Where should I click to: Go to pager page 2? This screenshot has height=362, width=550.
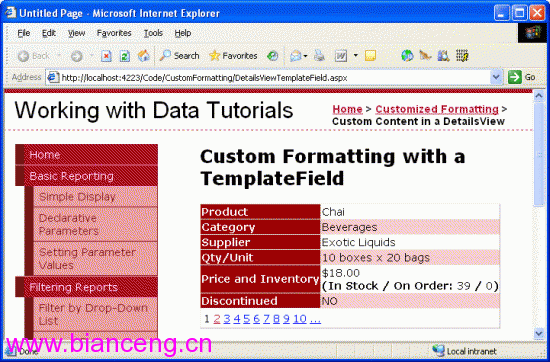[216, 319]
